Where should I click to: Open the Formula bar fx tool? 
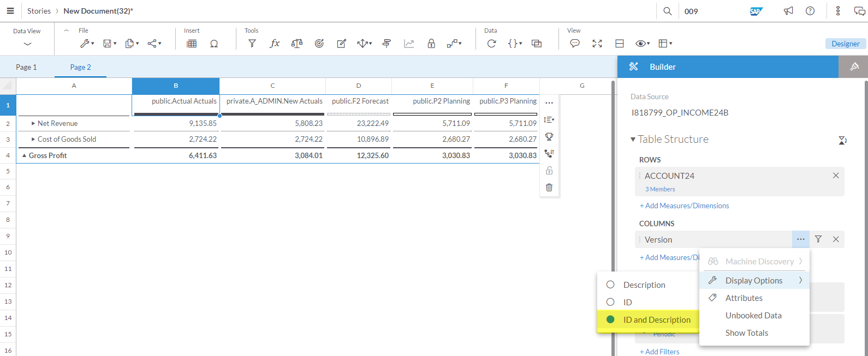[275, 44]
